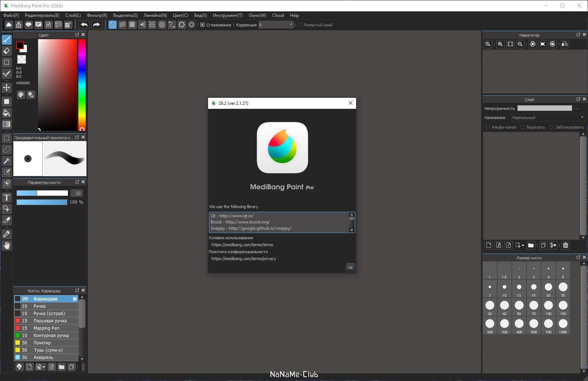Choose brush size 100 preset
Screen dimensions: 588x381
pyautogui.click(x=548, y=307)
